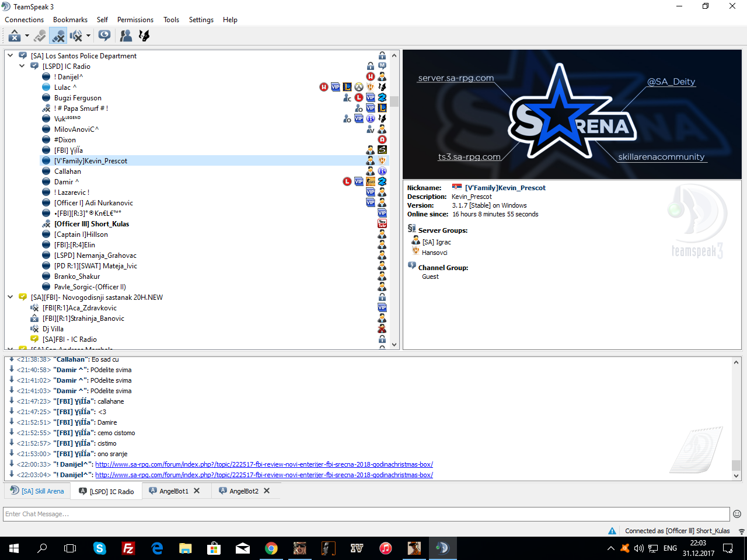Open Skype from the Windows taskbar
This screenshot has height=560, width=747.
(100, 548)
